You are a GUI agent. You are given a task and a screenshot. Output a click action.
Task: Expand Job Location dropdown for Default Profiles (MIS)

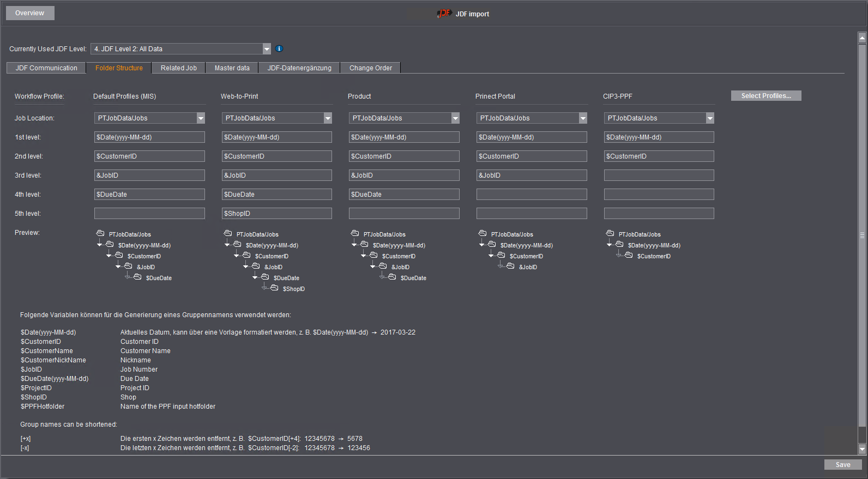pyautogui.click(x=201, y=118)
